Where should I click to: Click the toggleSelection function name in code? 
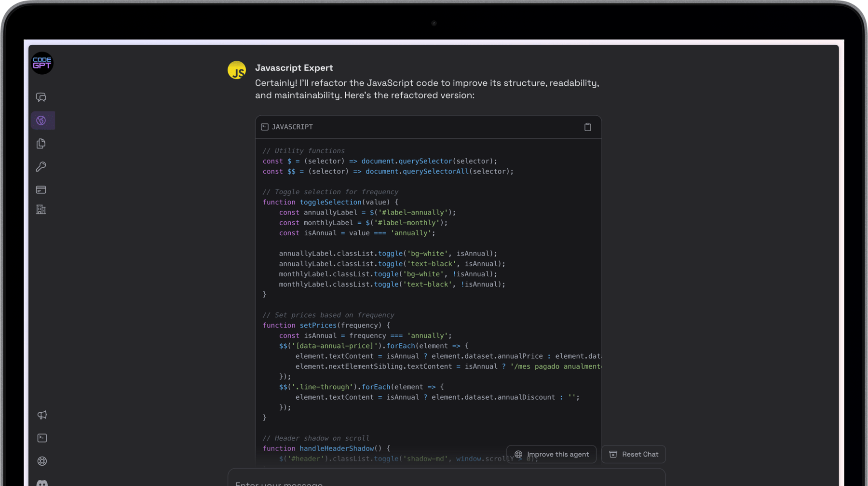[x=330, y=202]
